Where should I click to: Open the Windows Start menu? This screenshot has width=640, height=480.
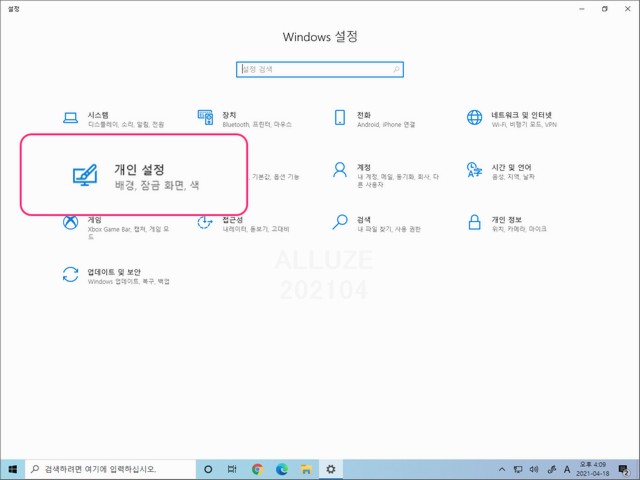tap(13, 469)
